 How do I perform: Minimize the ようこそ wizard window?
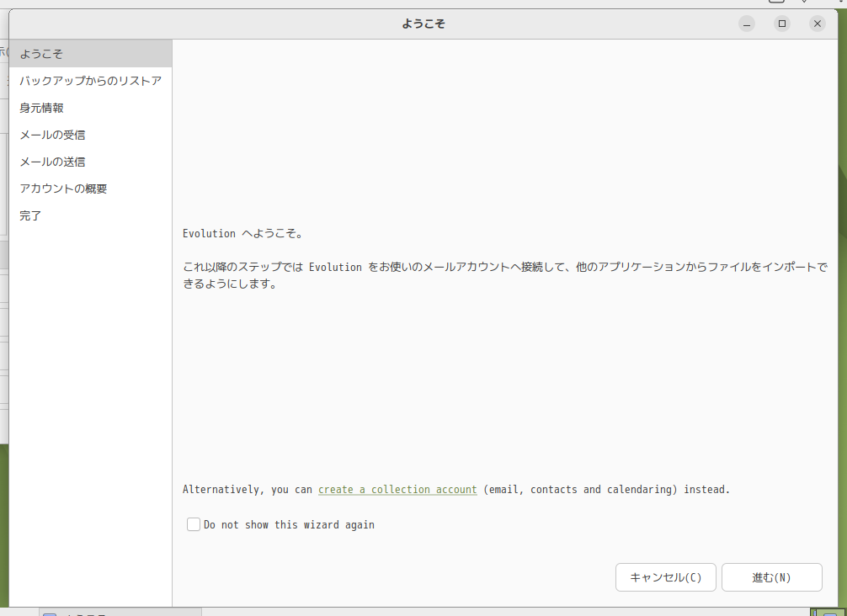coord(747,24)
